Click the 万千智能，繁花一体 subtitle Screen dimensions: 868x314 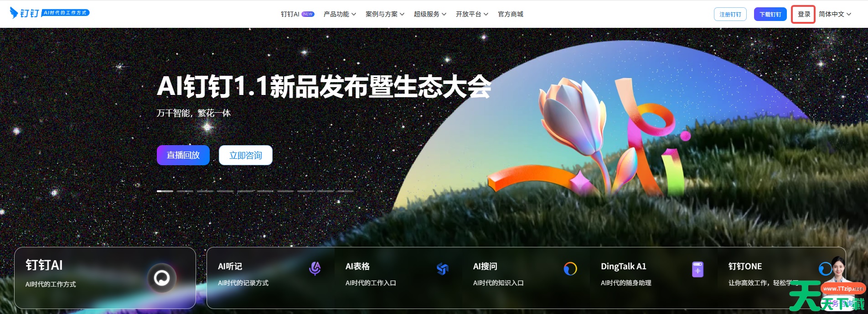pos(194,113)
